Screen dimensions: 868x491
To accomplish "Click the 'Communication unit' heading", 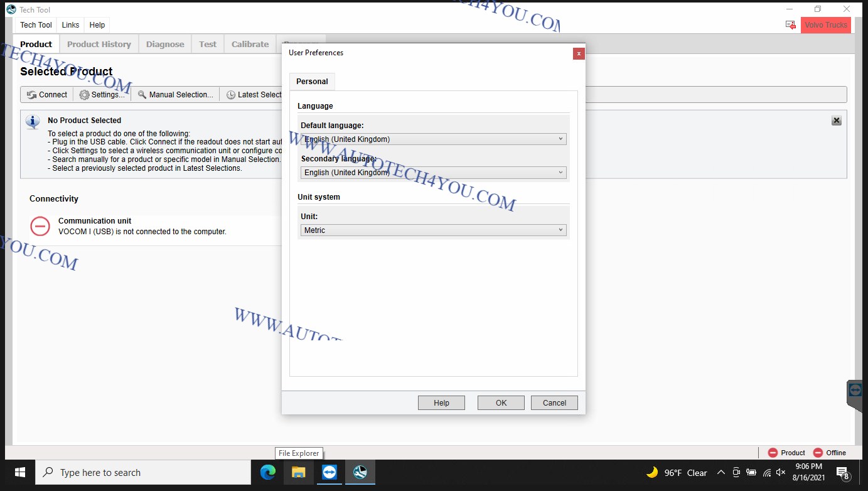I will pyautogui.click(x=95, y=221).
